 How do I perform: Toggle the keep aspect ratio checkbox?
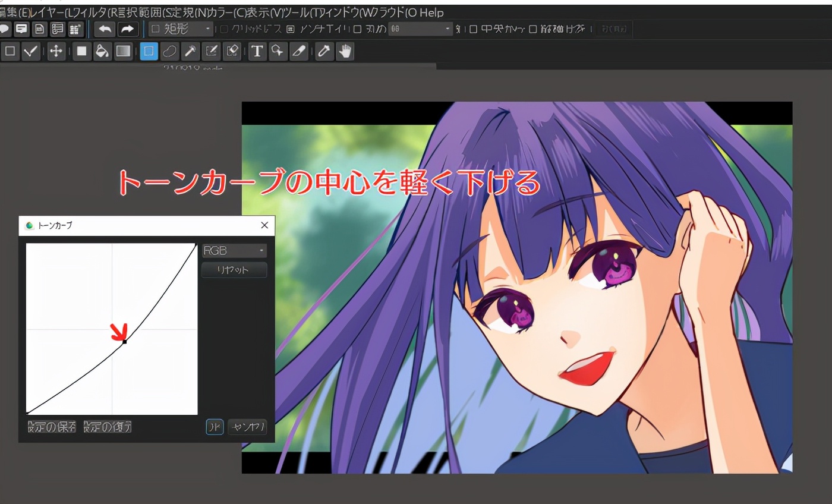[533, 29]
